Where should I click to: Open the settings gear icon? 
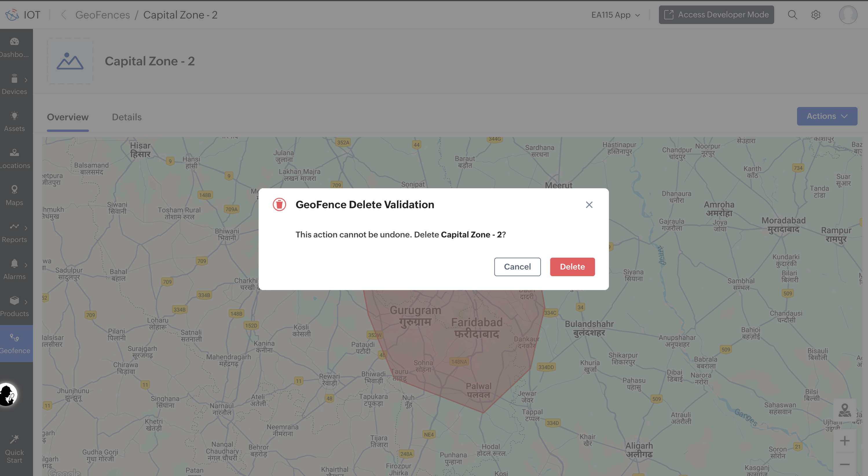[x=815, y=15]
